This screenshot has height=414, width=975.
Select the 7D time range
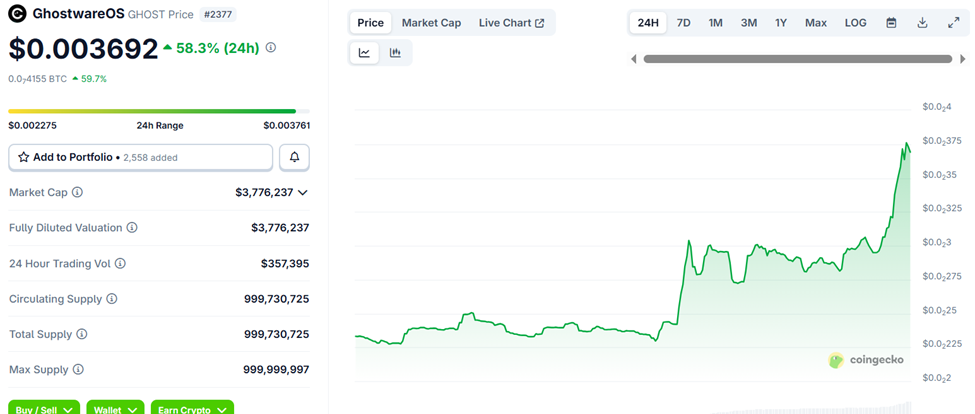click(683, 23)
